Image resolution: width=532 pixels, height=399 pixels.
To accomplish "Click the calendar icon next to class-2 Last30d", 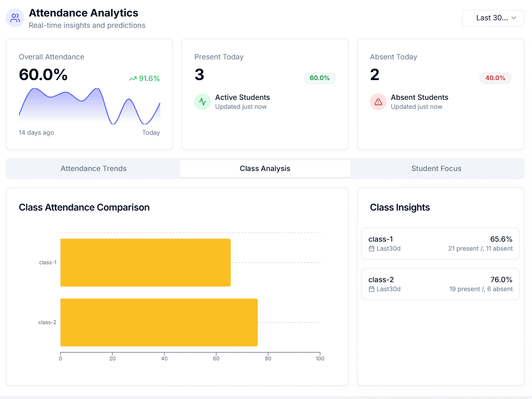I will (371, 289).
